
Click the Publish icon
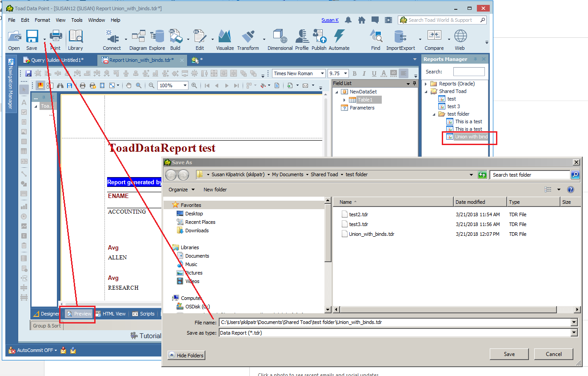[319, 40]
